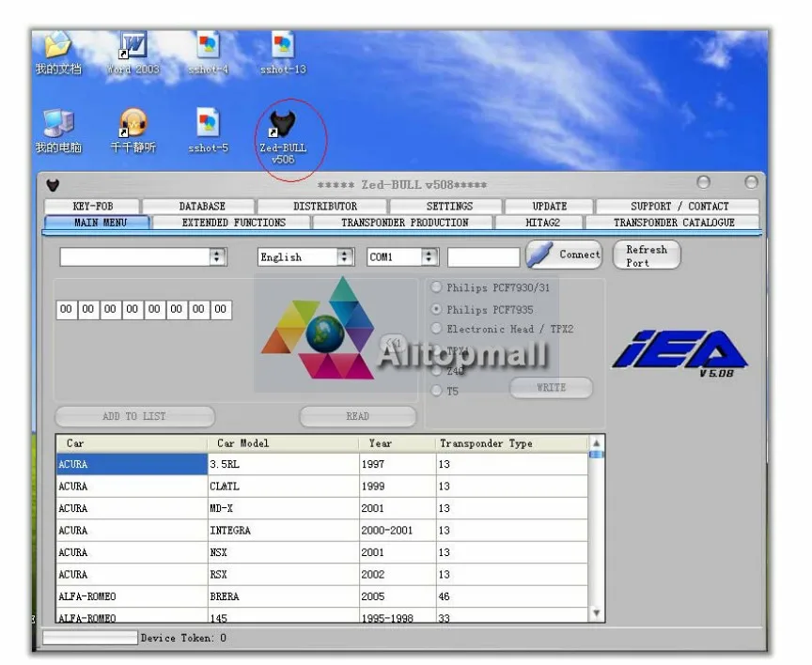This screenshot has height=665, width=812.
Task: Click the Refresh Port button
Action: (647, 255)
